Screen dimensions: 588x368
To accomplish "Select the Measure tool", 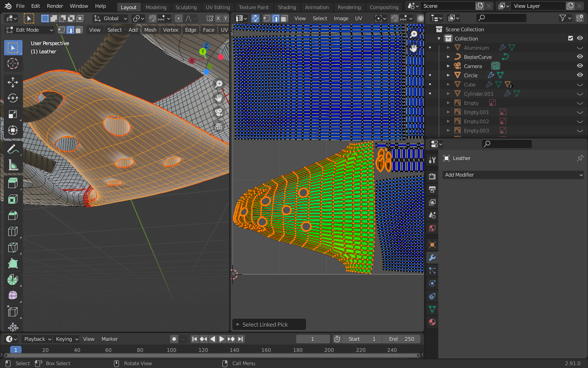I will [x=13, y=165].
